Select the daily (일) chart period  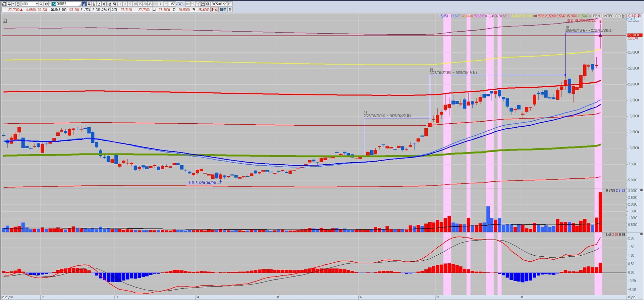84,4
